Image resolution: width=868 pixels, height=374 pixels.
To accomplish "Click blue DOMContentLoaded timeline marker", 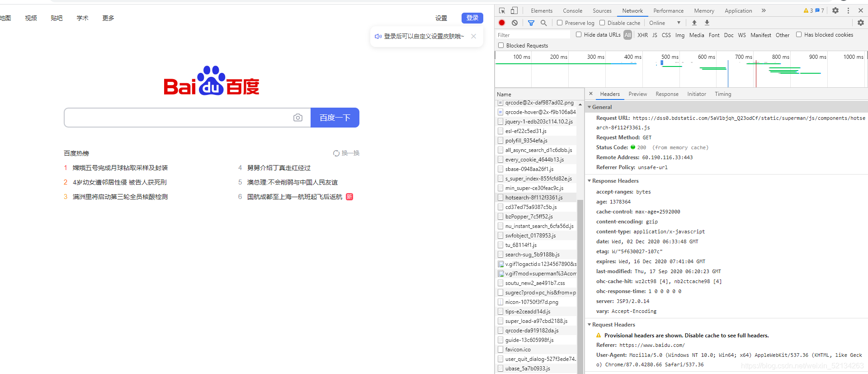I will (x=728, y=74).
